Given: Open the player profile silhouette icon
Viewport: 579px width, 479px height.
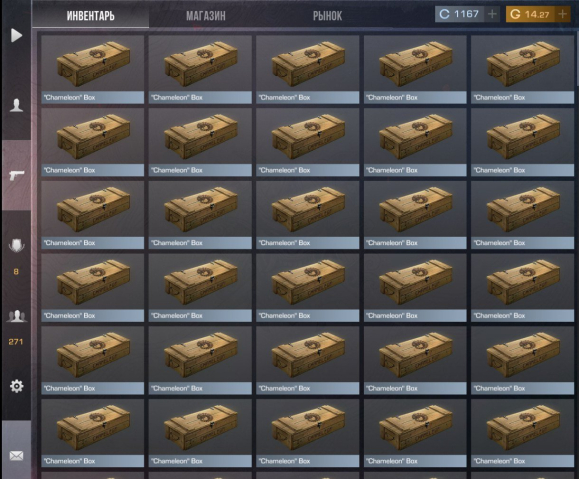Looking at the screenshot, I should 16,105.
